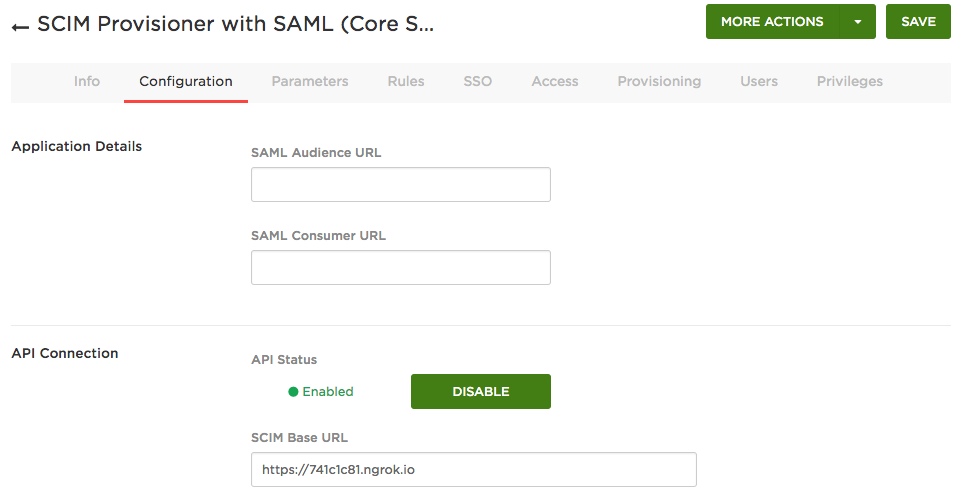Click the back arrow icon

click(20, 27)
